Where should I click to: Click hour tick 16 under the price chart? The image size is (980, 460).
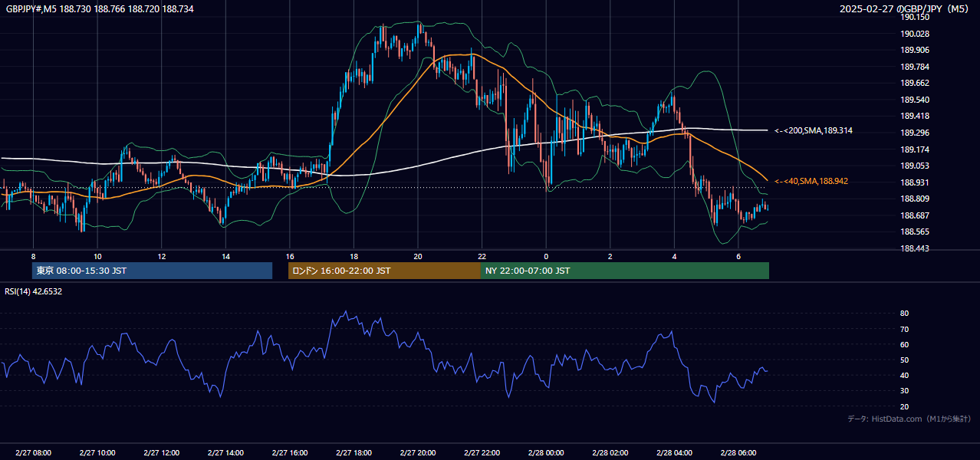(x=290, y=256)
